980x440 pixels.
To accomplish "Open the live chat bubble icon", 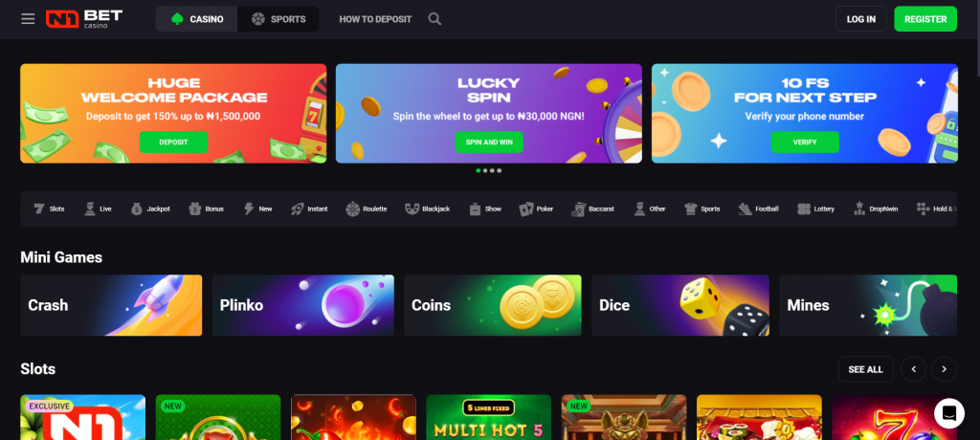I will tap(949, 413).
